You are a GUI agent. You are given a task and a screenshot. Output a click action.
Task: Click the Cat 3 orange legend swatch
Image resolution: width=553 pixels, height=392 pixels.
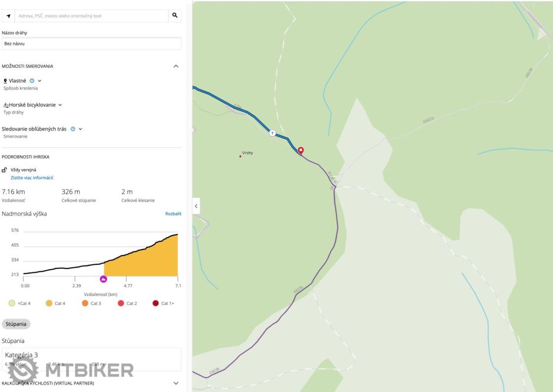tap(85, 303)
